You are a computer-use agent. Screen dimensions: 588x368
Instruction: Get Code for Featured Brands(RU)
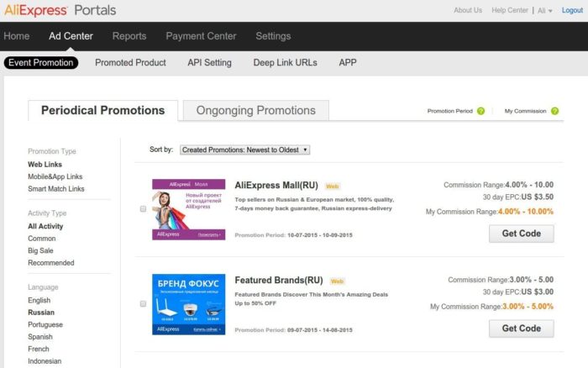tap(522, 329)
